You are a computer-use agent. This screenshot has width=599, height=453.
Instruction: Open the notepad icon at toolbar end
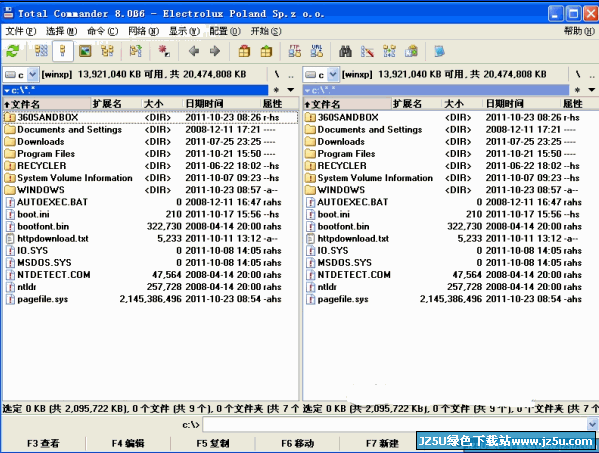click(x=439, y=51)
